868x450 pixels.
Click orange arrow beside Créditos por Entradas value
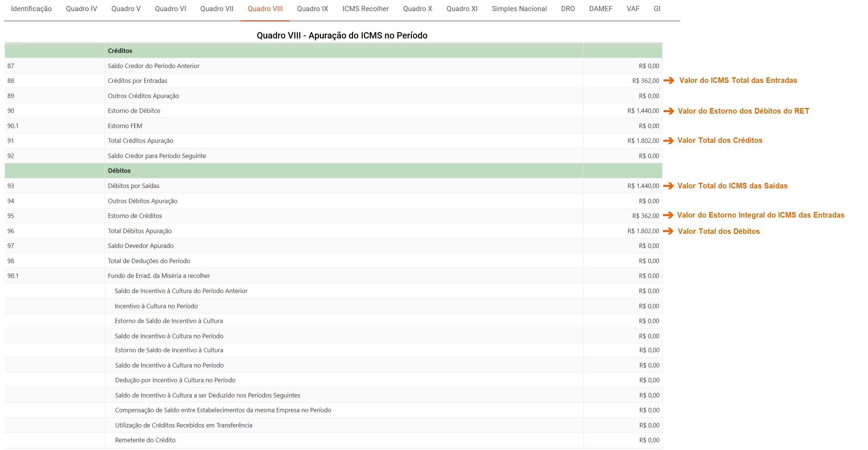pyautogui.click(x=669, y=80)
